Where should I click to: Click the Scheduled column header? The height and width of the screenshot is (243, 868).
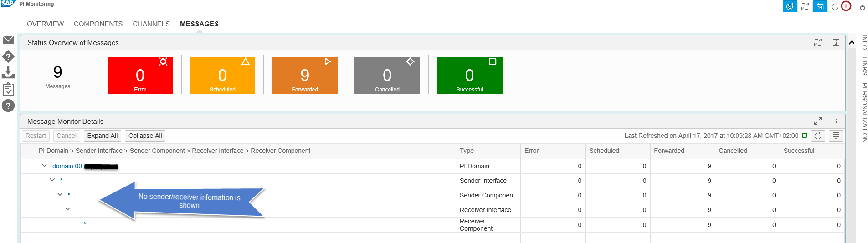pos(617,151)
